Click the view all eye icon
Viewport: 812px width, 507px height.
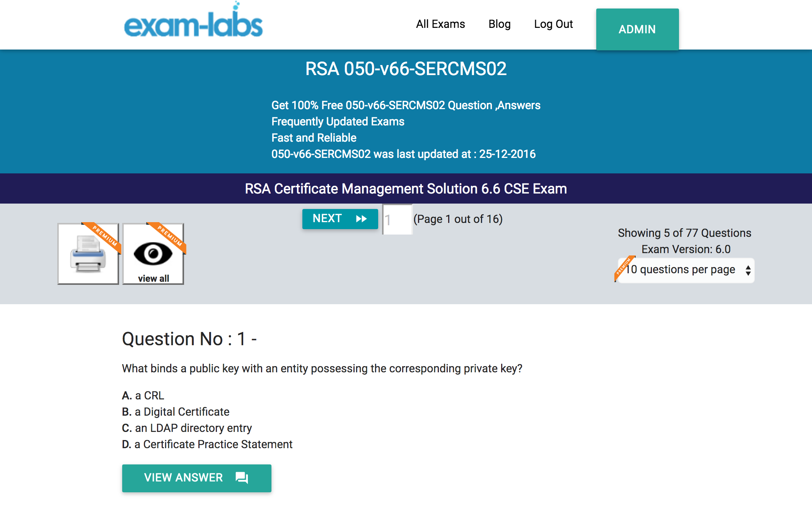[153, 254]
